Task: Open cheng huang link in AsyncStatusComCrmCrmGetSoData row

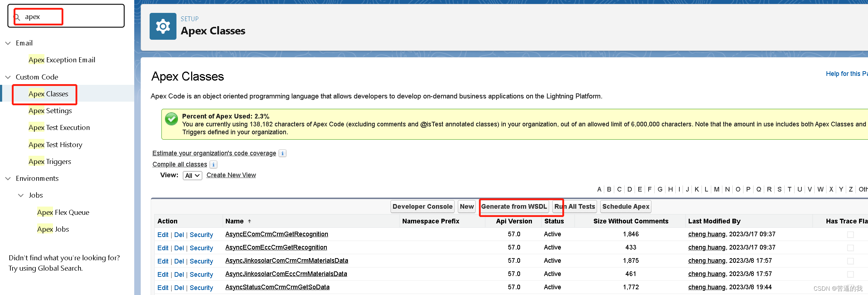Action: tap(707, 287)
